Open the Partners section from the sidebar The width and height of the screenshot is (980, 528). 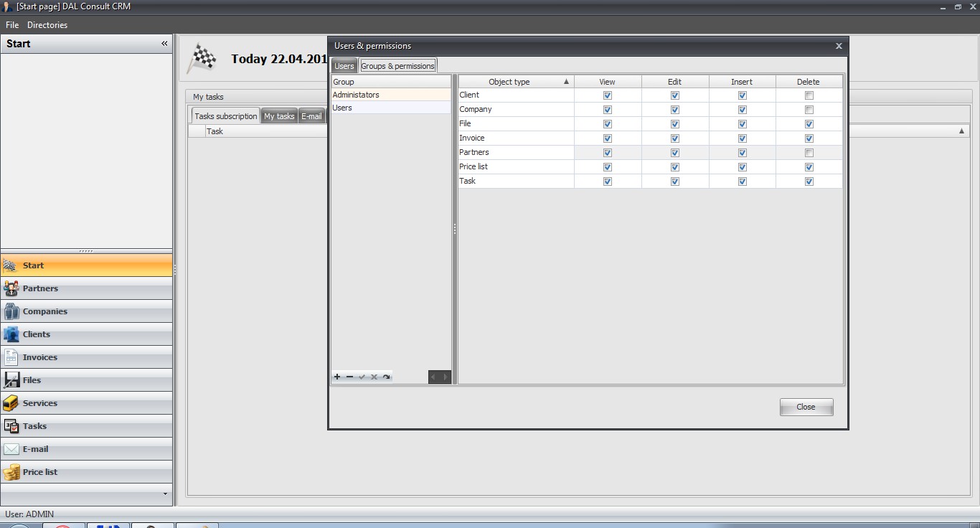[86, 288]
